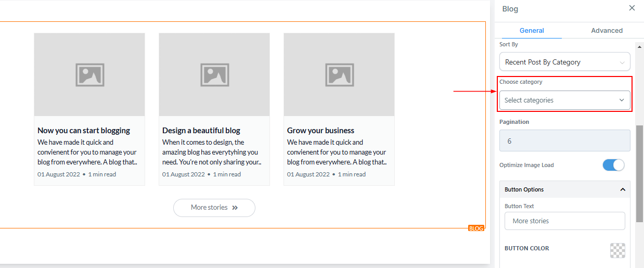Open the Sort By dropdown
Screen dimensions: 644x268
(x=564, y=62)
